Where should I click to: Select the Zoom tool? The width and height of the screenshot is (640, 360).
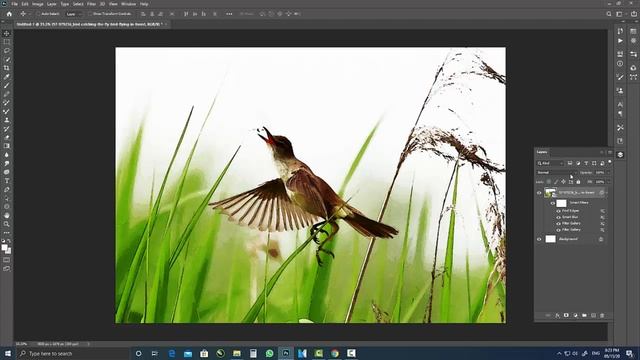click(x=7, y=224)
